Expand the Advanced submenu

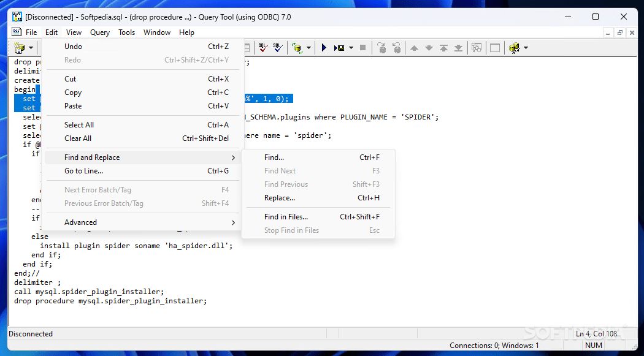pyautogui.click(x=142, y=222)
